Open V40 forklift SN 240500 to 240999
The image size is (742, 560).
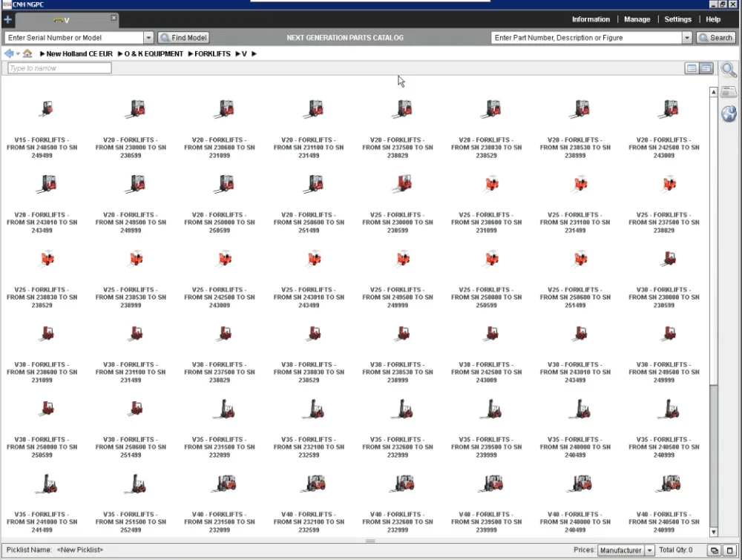coord(664,503)
